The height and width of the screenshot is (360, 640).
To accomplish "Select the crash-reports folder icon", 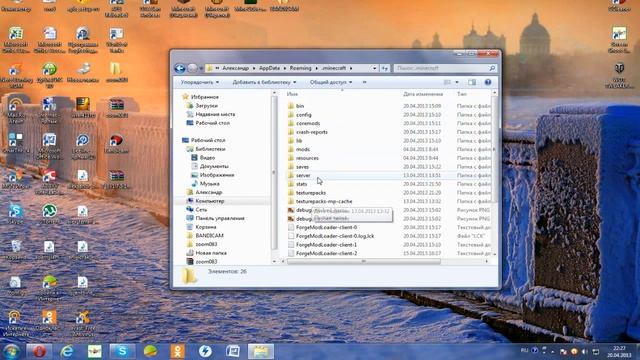I will [291, 132].
